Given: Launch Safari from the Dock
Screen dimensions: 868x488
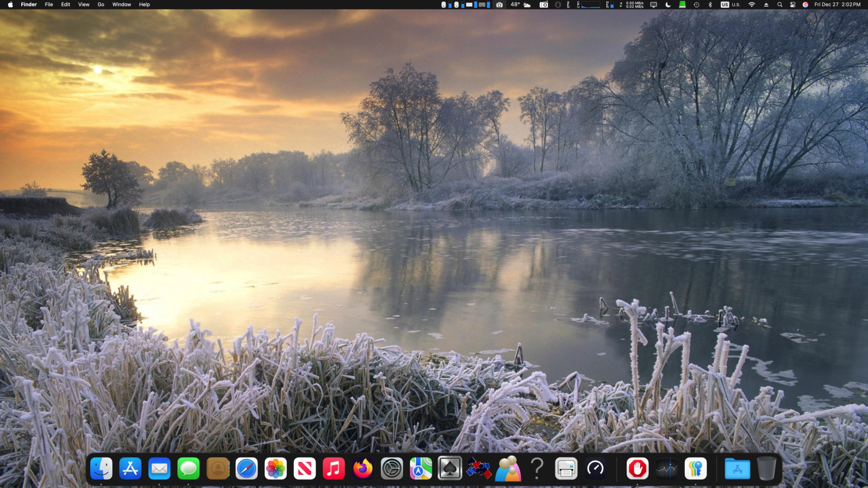Looking at the screenshot, I should [247, 468].
